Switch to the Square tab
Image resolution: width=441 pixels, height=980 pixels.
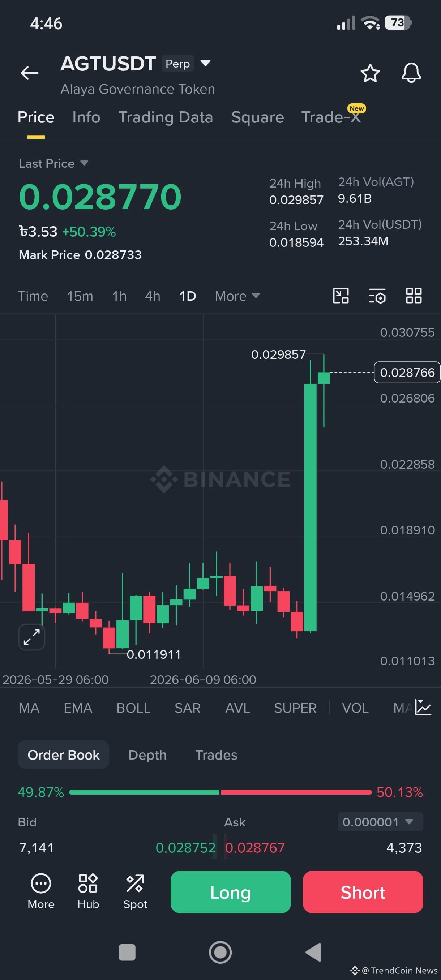coord(258,117)
